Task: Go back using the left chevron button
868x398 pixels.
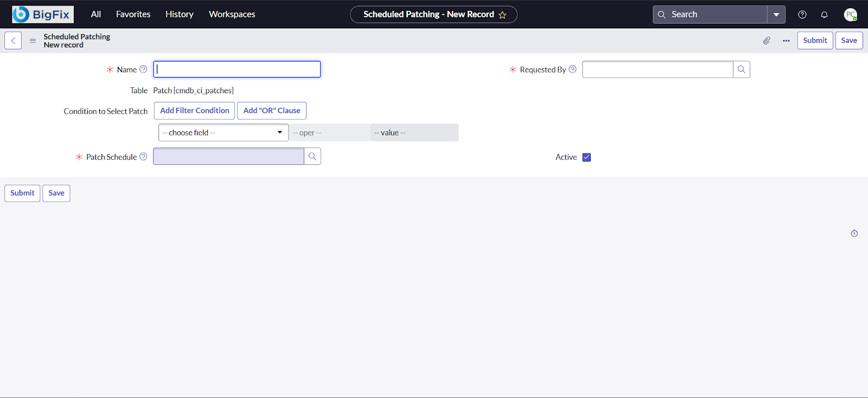Action: pyautogui.click(x=13, y=41)
